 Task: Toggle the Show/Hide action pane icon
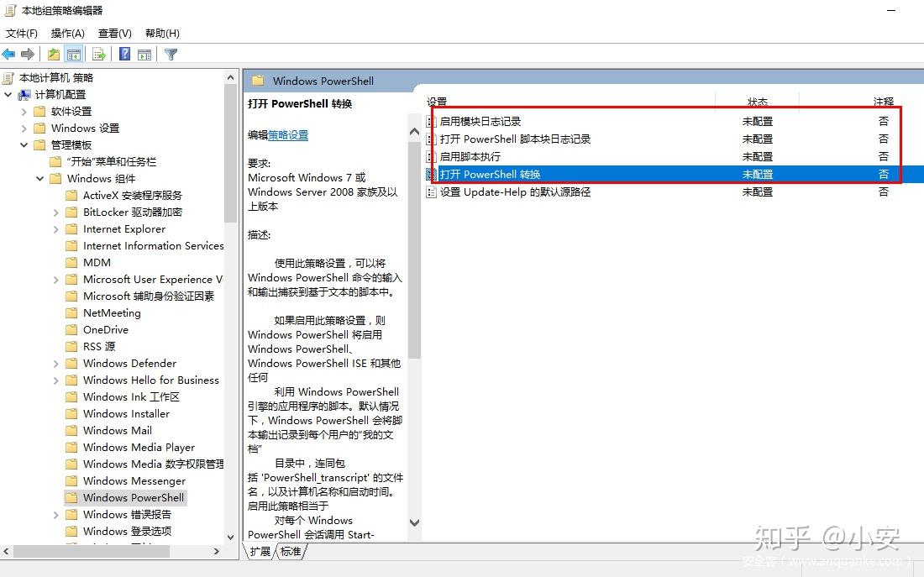click(x=144, y=55)
